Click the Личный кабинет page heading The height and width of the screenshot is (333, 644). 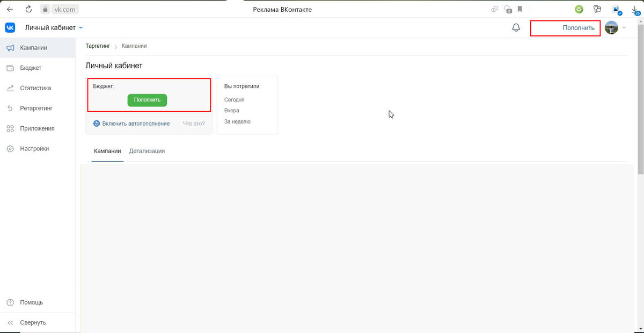point(114,66)
